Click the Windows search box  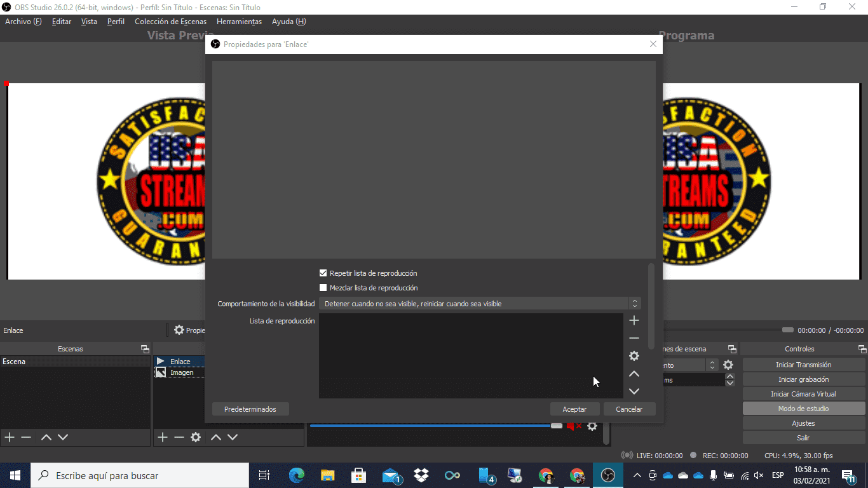[x=140, y=475]
